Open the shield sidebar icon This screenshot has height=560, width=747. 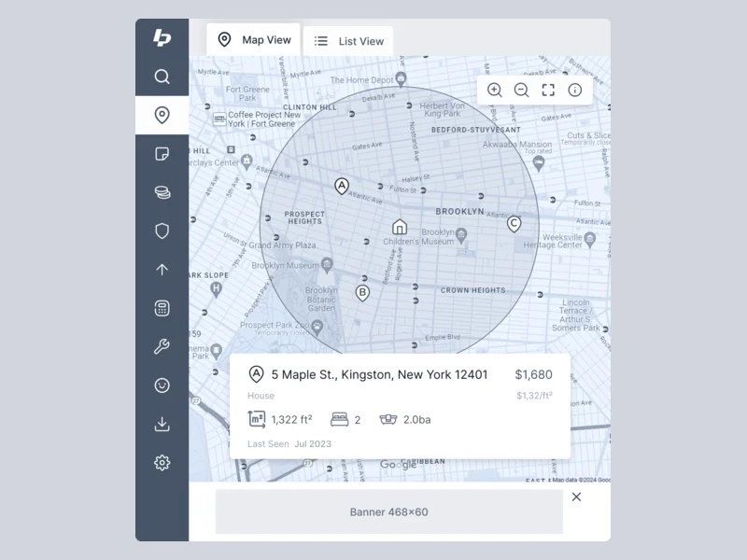coord(162,231)
